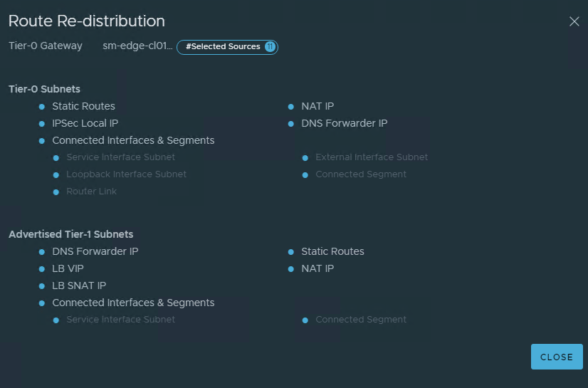Image resolution: width=588 pixels, height=388 pixels.
Task: Click bullet dot beside Tier-0 Static Routes
Action: point(42,107)
